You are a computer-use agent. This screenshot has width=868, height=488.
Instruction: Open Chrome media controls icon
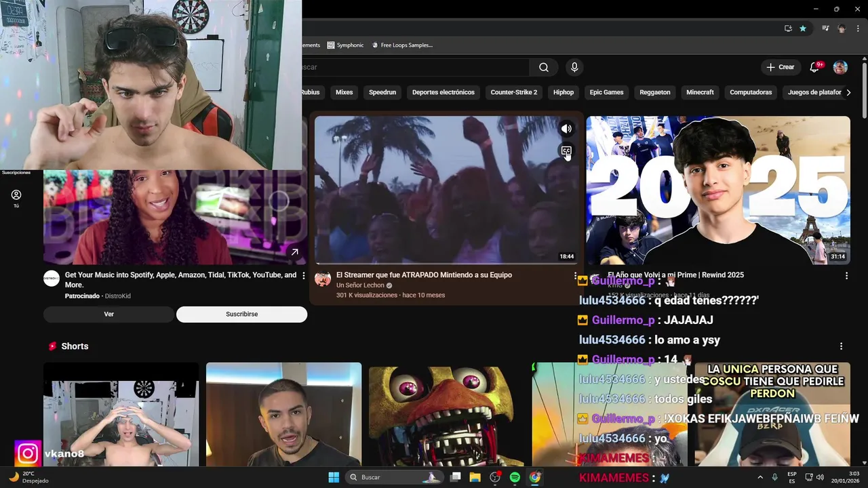[x=825, y=28]
